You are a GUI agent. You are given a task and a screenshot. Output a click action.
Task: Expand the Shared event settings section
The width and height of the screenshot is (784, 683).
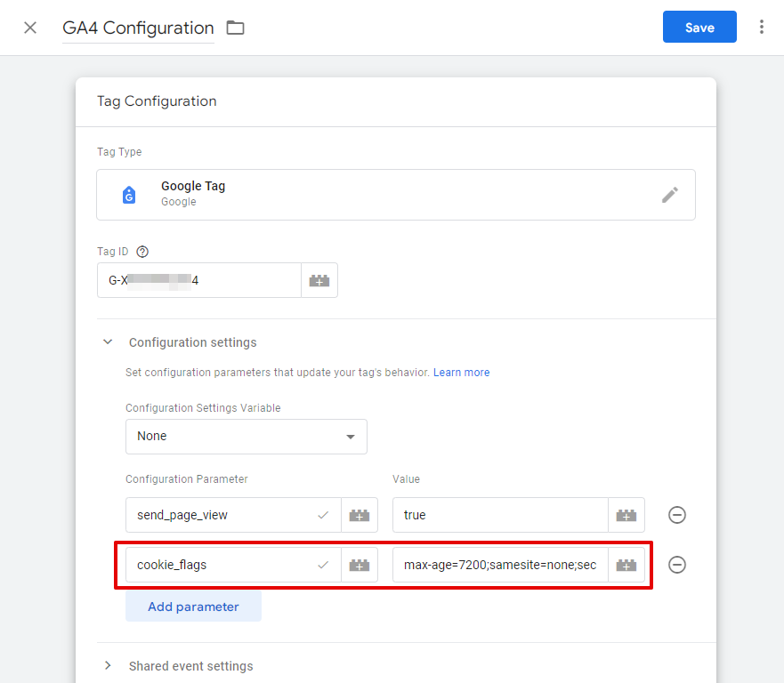pos(108,665)
